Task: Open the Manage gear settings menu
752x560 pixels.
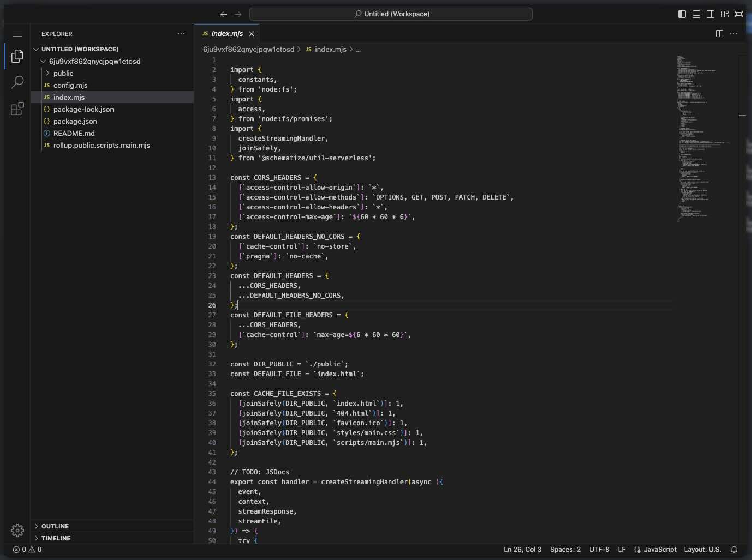Action: pos(17,530)
